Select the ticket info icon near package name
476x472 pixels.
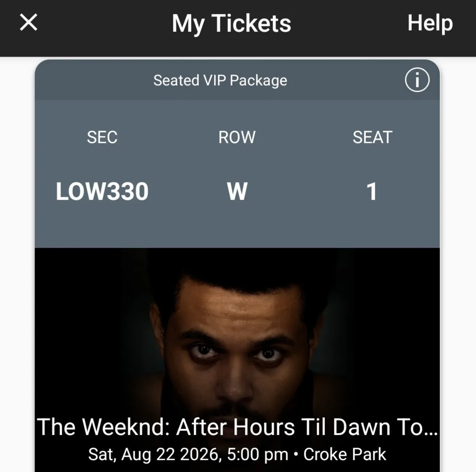[417, 80]
